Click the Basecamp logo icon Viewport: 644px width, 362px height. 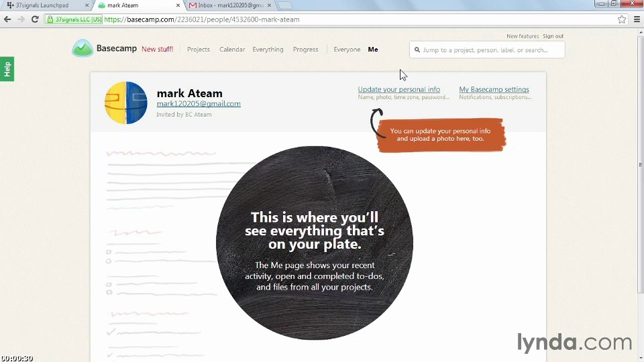pyautogui.click(x=83, y=48)
